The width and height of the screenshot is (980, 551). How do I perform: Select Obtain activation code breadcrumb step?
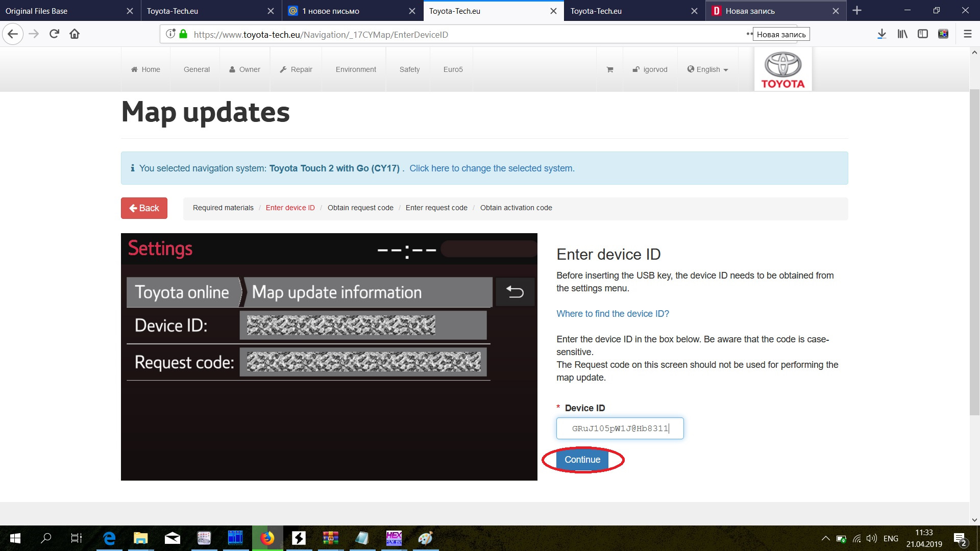[516, 208]
